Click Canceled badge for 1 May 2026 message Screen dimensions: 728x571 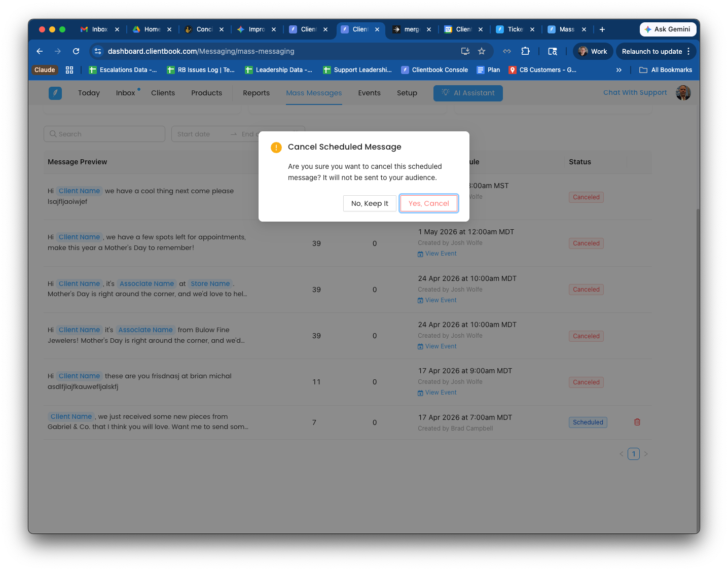click(x=586, y=243)
